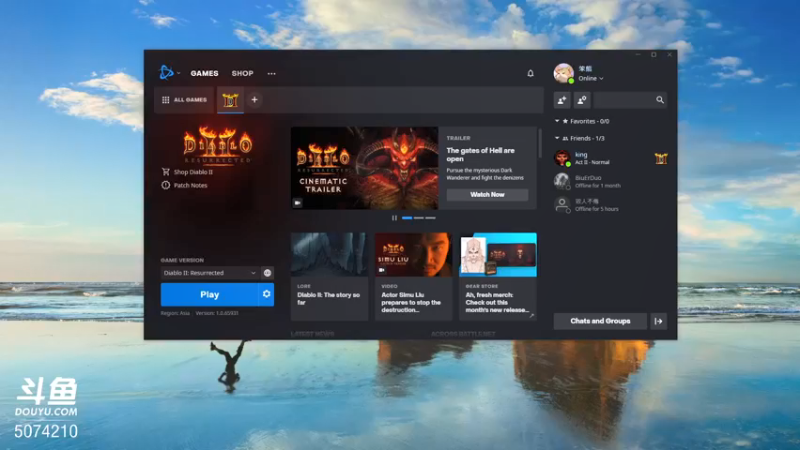Open the more options ellipsis menu
The image size is (800, 450).
click(271, 73)
